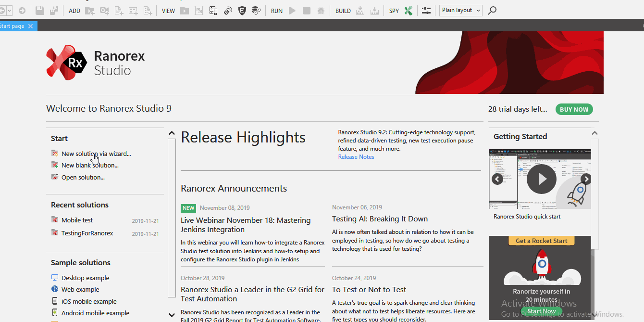Open the TestingForRanorex recent solution
Screen dimensions: 644x322
point(87,233)
